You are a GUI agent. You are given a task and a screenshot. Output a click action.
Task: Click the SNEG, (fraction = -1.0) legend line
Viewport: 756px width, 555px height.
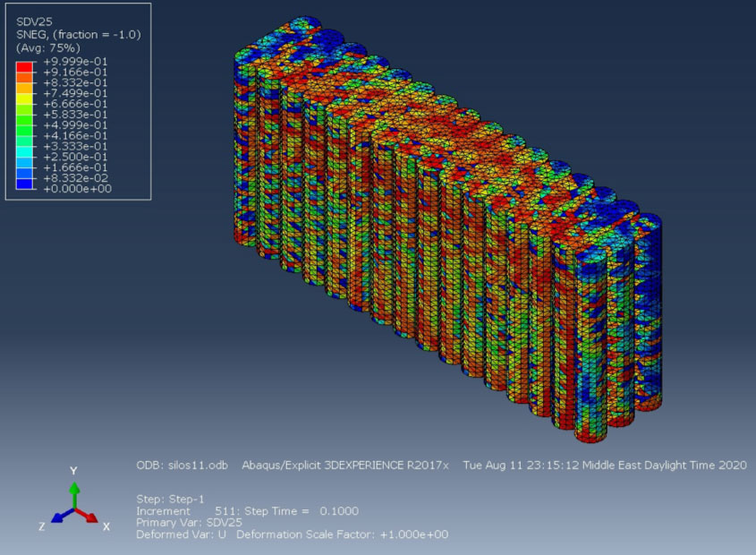coord(79,35)
